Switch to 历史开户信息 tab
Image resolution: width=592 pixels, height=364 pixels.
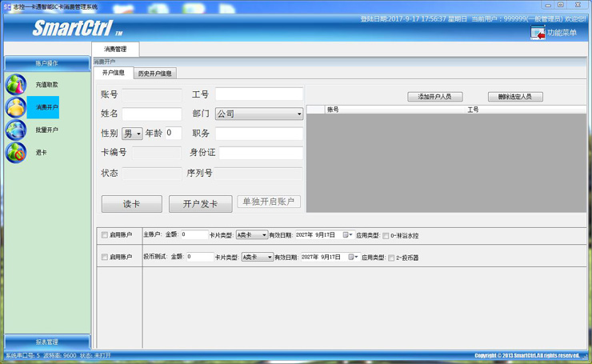(154, 73)
